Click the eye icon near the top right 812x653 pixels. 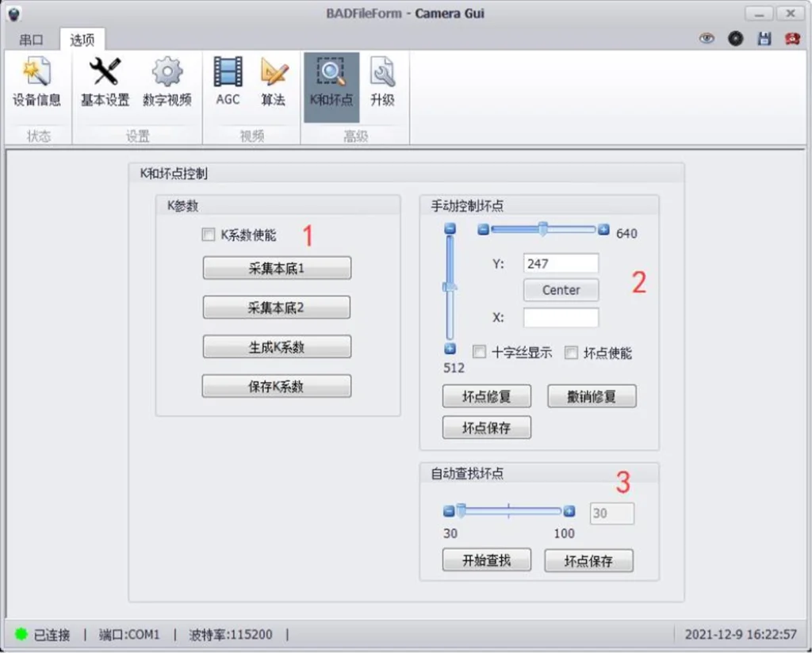click(706, 38)
